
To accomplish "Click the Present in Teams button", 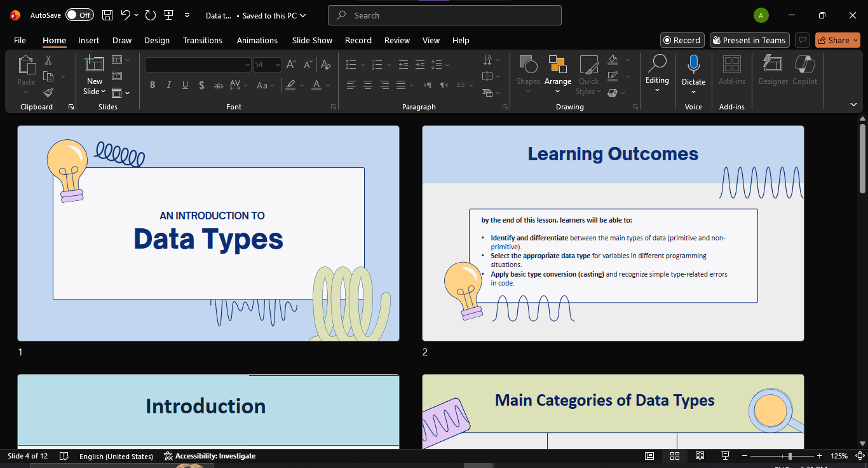I will (749, 39).
